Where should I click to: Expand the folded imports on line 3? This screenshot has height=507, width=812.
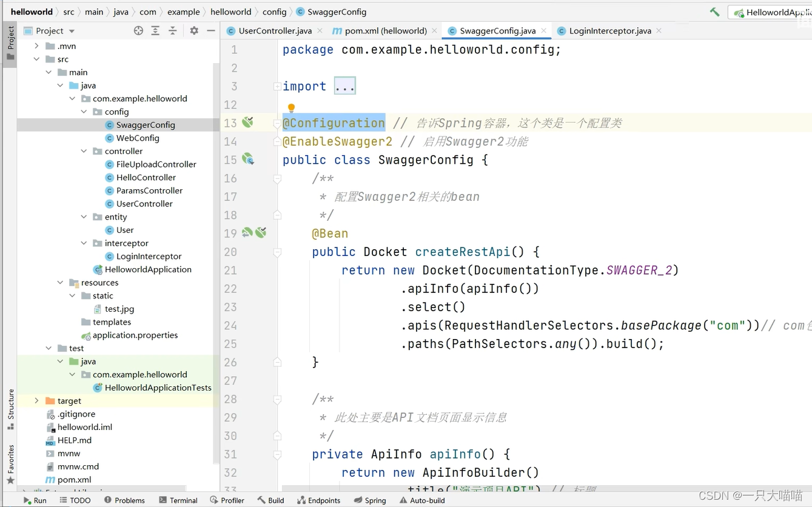pos(277,86)
